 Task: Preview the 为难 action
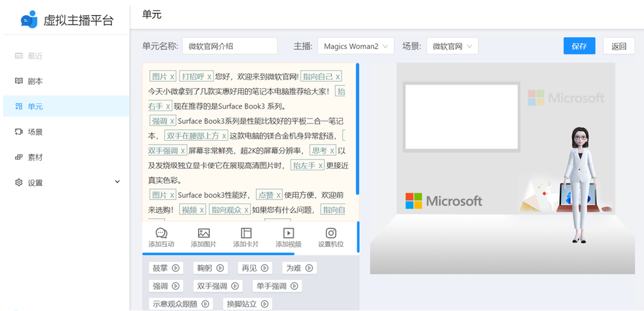pos(308,268)
